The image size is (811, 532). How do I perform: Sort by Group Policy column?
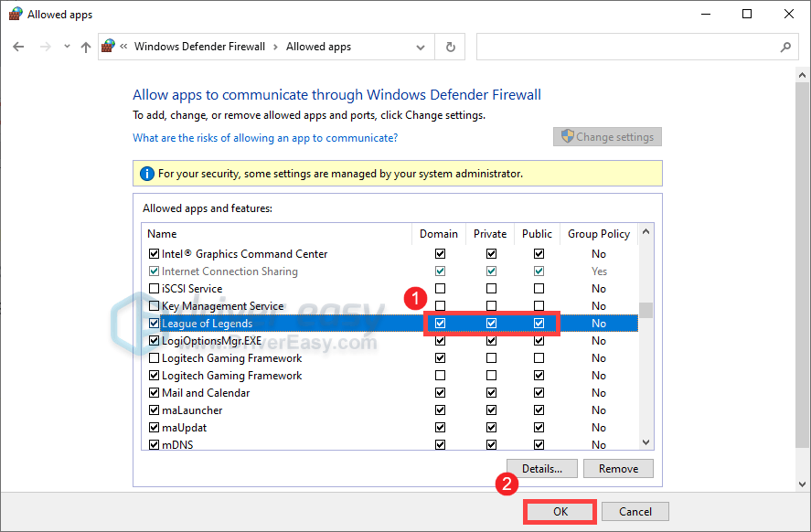599,234
